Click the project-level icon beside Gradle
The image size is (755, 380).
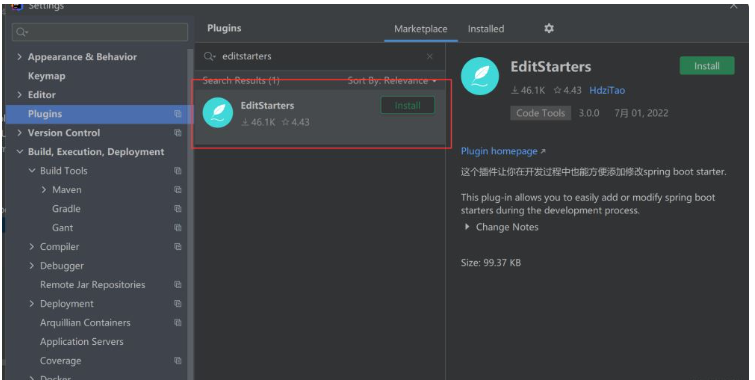pyautogui.click(x=178, y=209)
